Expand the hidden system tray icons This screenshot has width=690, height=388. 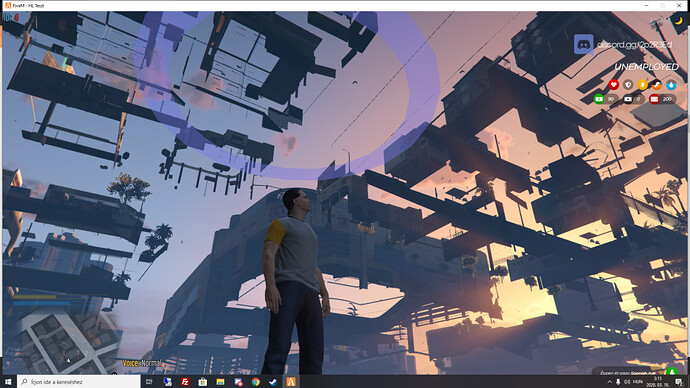pos(609,382)
